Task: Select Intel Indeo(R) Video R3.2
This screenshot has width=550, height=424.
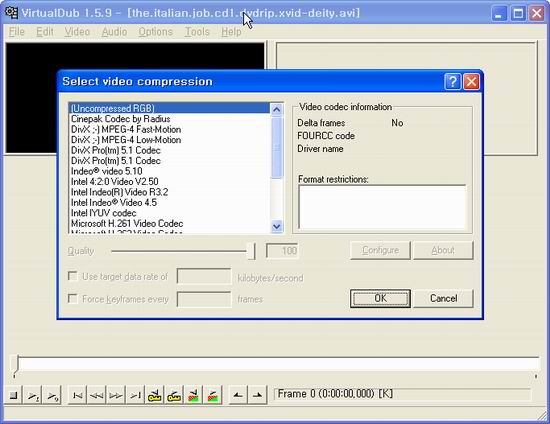Action: pyautogui.click(x=170, y=192)
